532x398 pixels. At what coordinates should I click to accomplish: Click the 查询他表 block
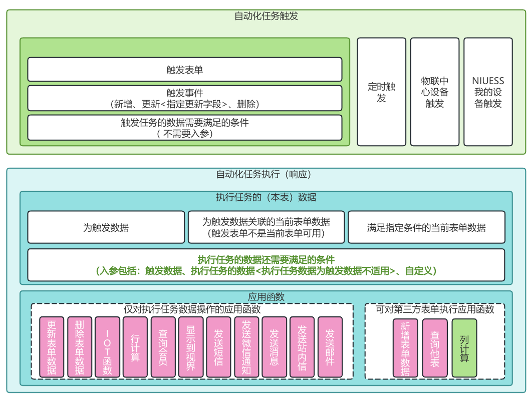coord(434,348)
